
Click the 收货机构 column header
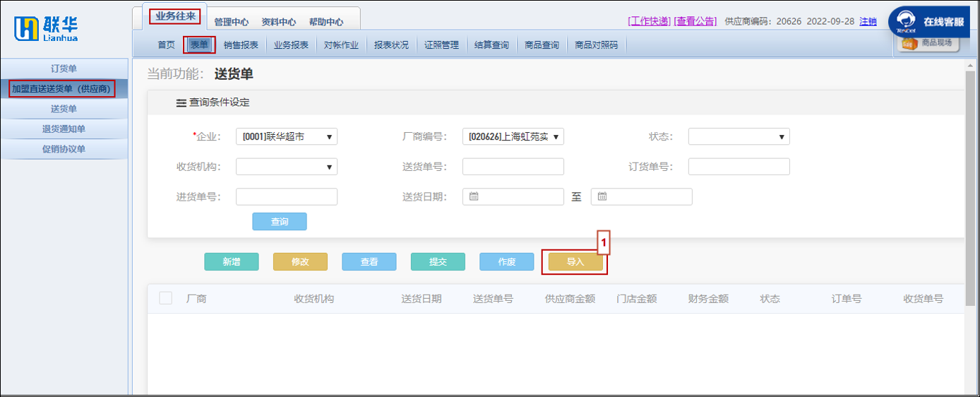click(x=314, y=299)
